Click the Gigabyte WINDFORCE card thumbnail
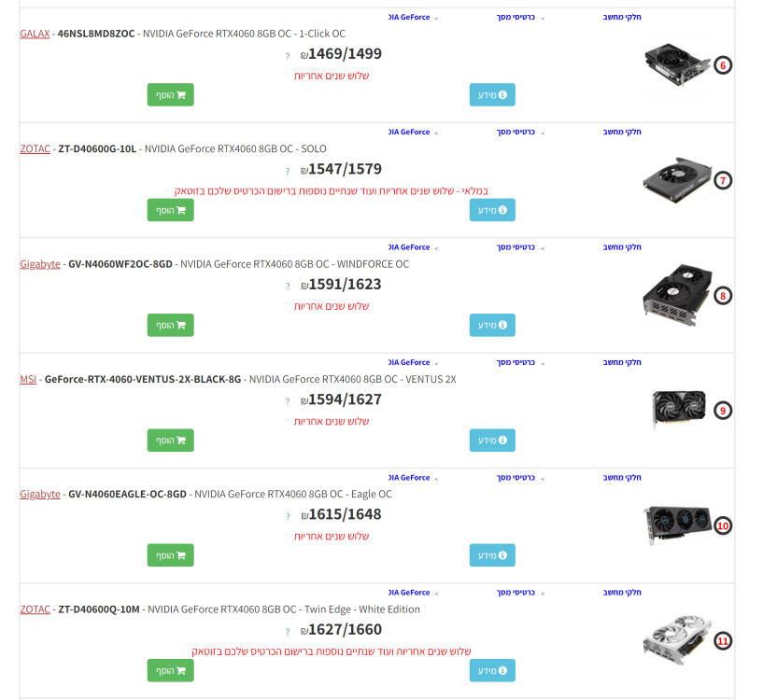 pos(677,295)
